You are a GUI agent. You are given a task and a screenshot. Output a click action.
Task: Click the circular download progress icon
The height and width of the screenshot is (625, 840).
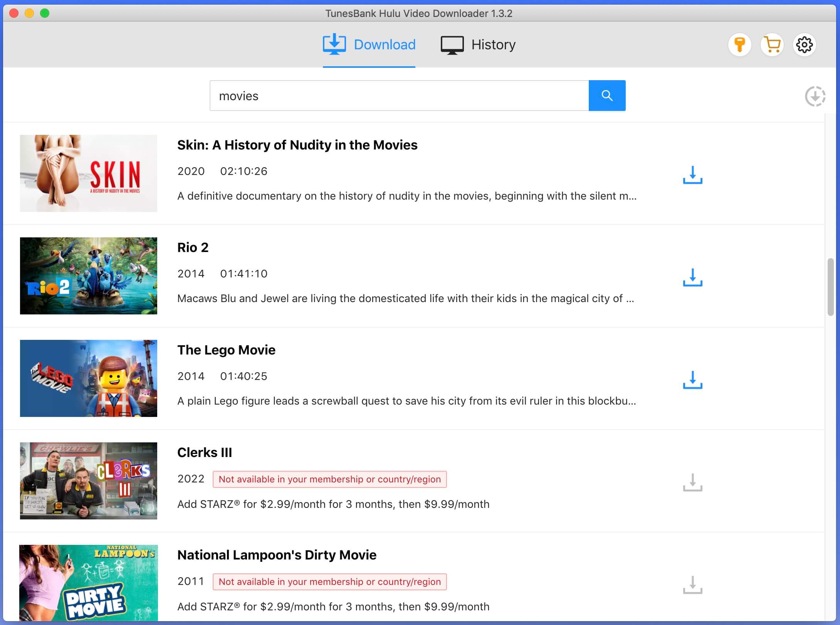pos(815,96)
